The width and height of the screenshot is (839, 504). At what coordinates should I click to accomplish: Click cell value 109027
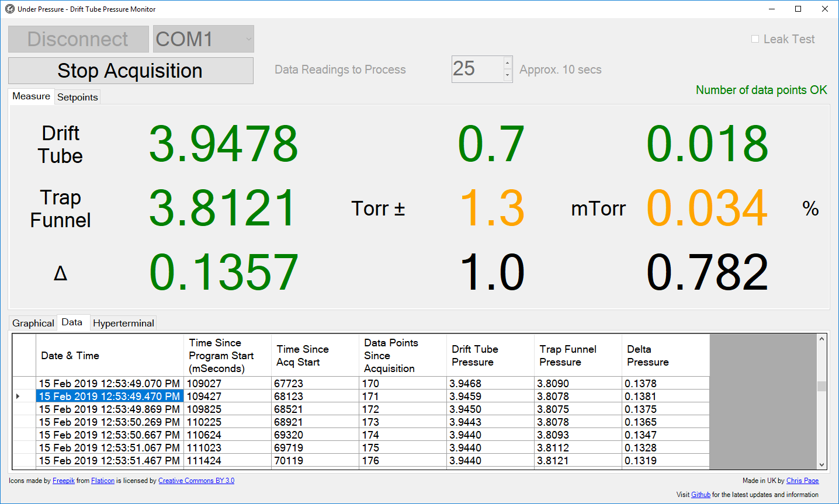point(228,383)
